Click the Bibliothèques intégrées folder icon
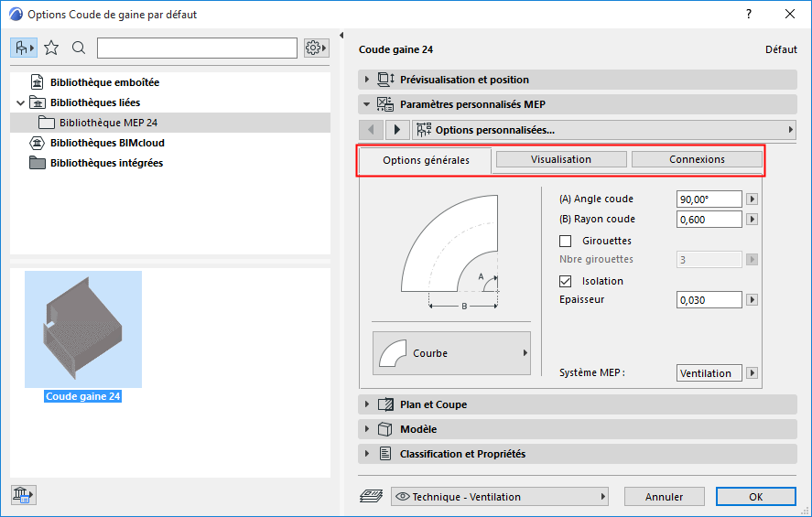Viewport: 812px width, 517px height. pyautogui.click(x=38, y=163)
